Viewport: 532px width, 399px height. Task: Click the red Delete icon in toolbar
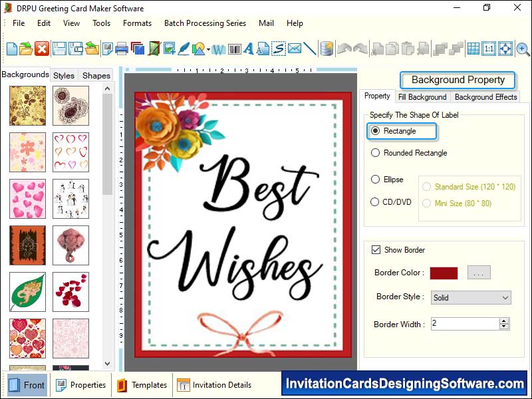42,49
